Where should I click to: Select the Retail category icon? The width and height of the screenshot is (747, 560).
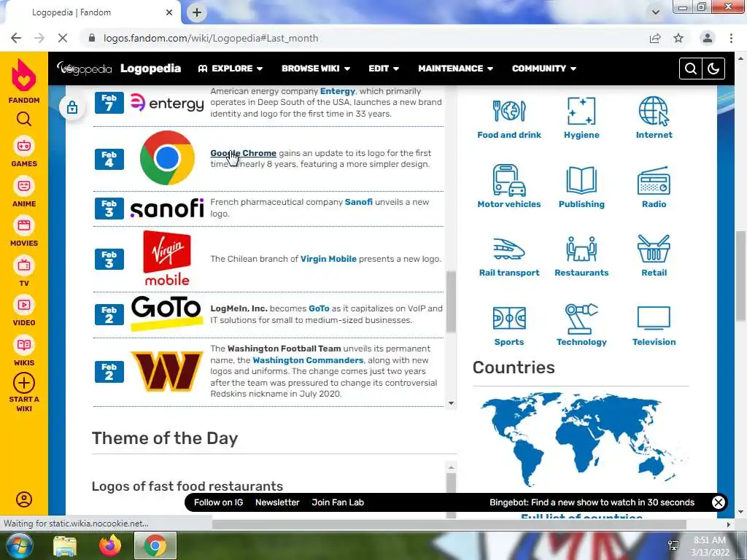654,249
